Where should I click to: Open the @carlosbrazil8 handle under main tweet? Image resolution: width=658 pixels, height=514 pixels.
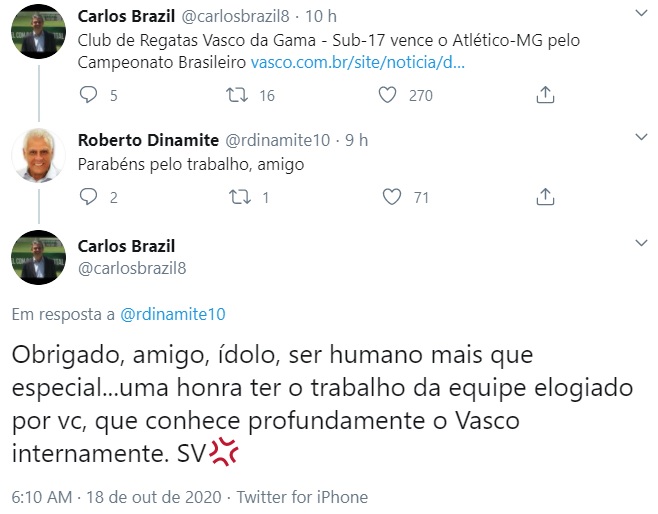click(x=132, y=267)
